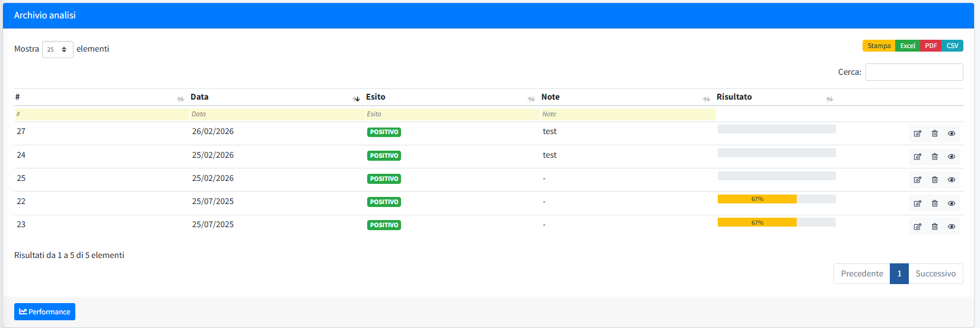Click trash icon for record 24
Viewport: 980px width, 328px height.
pyautogui.click(x=934, y=157)
